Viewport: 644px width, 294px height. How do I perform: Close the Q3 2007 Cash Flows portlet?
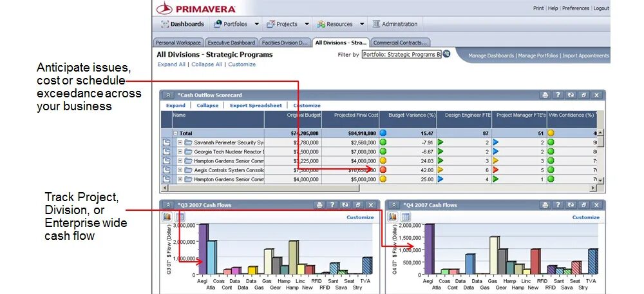[370, 205]
